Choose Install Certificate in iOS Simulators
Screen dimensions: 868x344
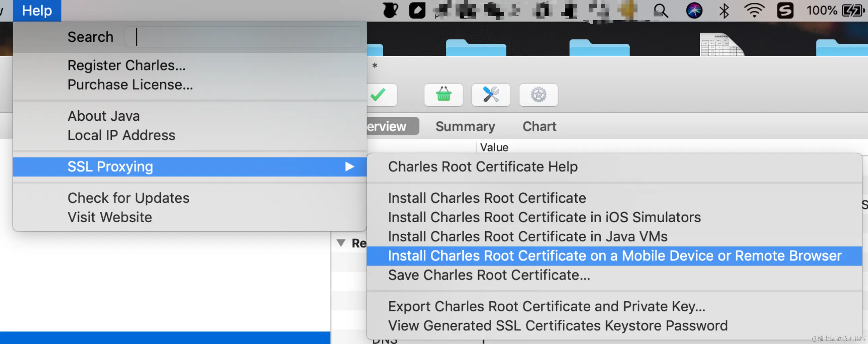[614, 217]
